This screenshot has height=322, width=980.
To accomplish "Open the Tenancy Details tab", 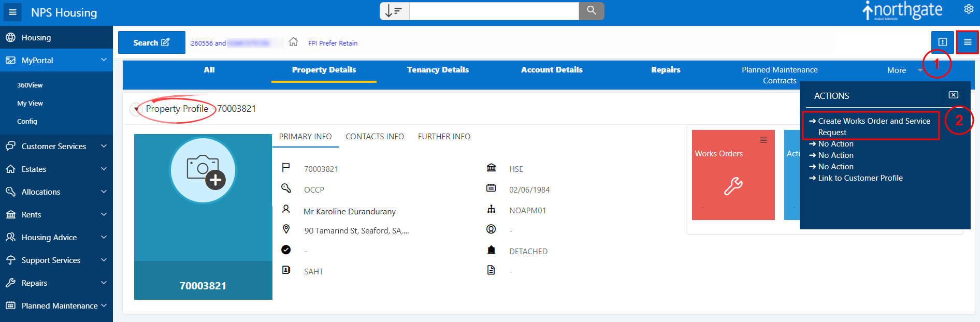I will tap(438, 70).
